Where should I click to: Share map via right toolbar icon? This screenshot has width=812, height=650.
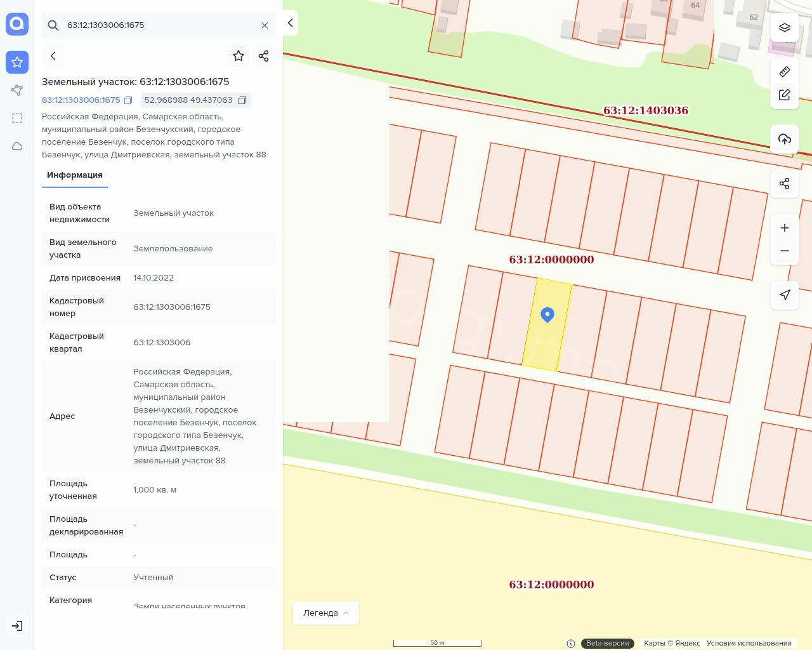pyautogui.click(x=784, y=183)
